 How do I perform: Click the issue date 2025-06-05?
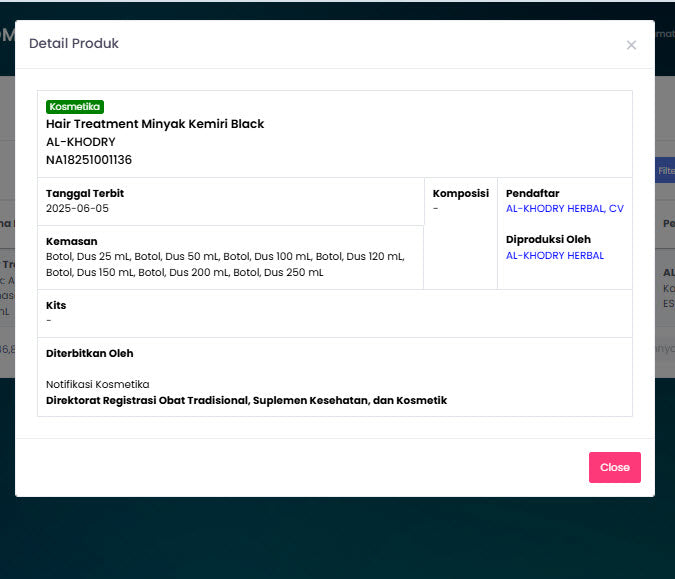[x=77, y=209]
